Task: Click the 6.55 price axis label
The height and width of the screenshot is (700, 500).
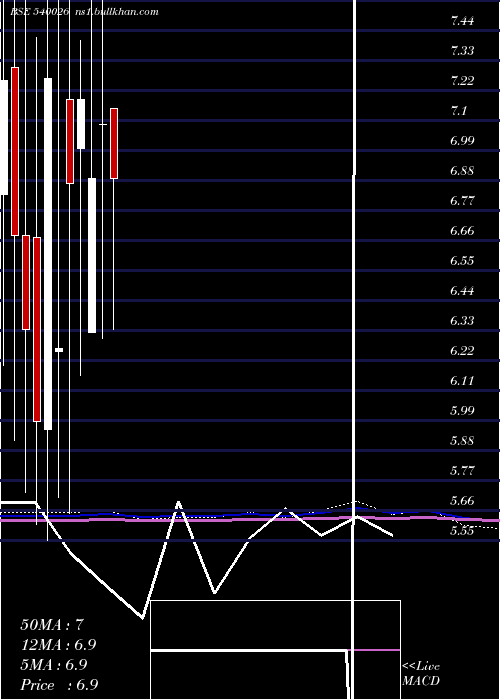Action: click(x=462, y=261)
